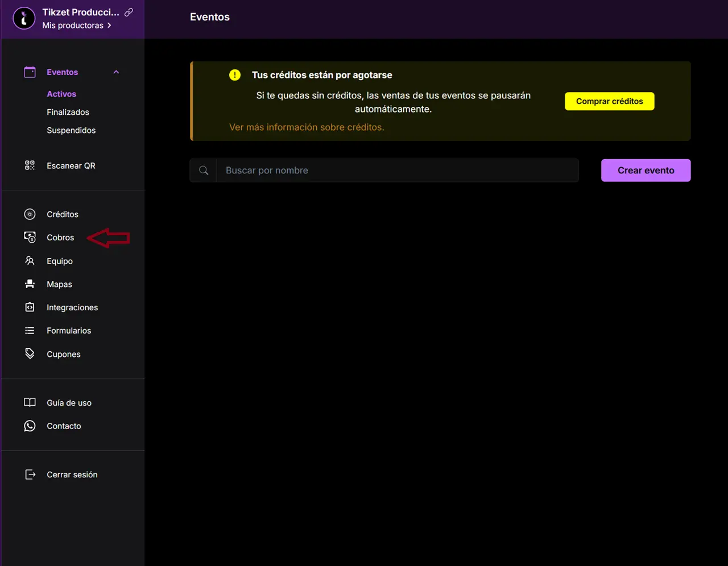Click the Créditos coin icon
Screen dimensions: 728x566
click(30, 214)
